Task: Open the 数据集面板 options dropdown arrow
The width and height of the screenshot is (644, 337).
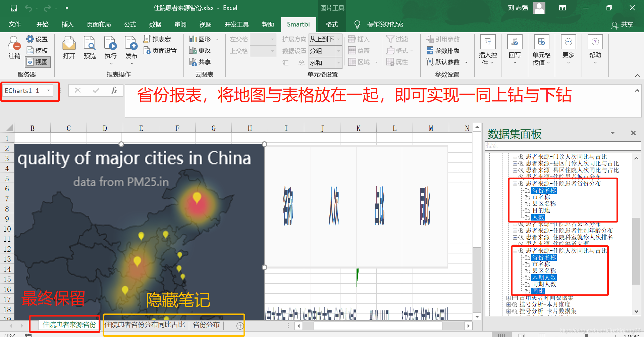Action: click(x=612, y=133)
